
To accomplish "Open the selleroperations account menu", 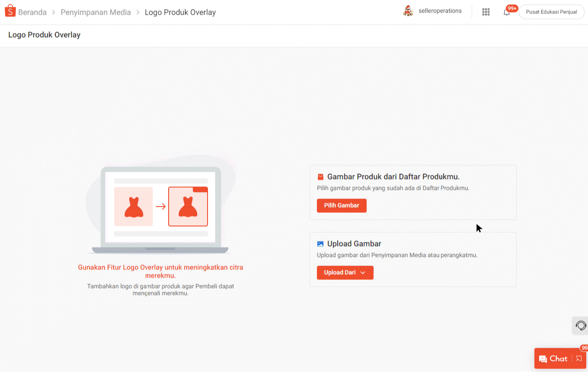I will (x=440, y=11).
